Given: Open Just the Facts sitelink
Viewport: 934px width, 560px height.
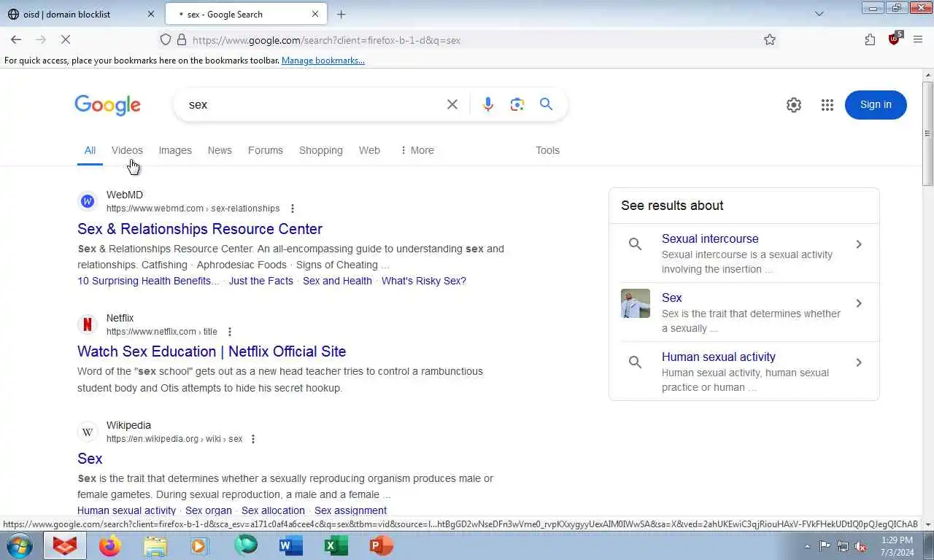Looking at the screenshot, I should [x=261, y=281].
